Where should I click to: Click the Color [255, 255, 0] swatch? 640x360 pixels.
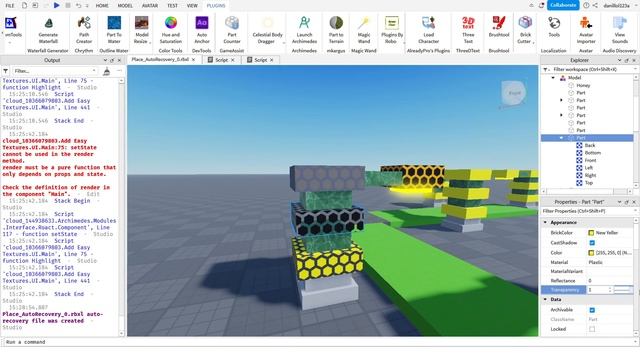(x=591, y=253)
